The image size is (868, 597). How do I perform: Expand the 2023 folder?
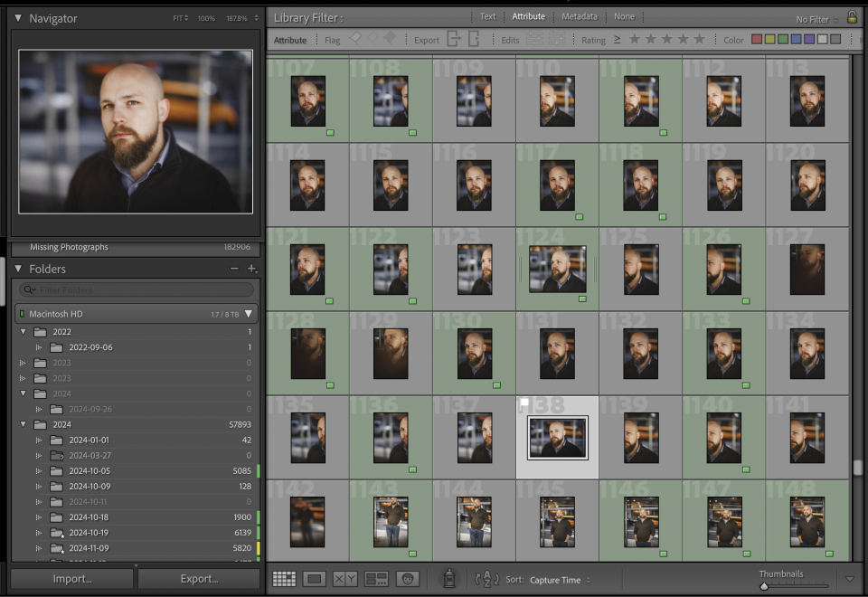[23, 363]
